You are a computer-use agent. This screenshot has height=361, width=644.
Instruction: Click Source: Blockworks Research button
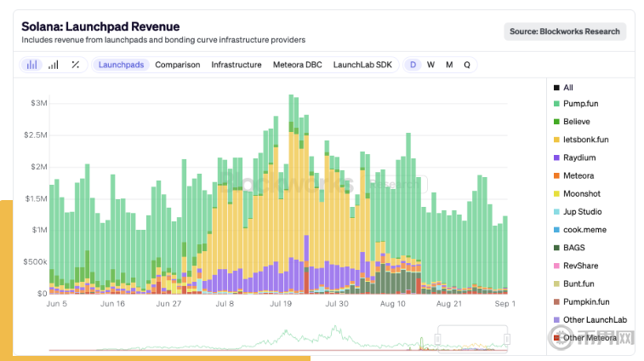565,32
